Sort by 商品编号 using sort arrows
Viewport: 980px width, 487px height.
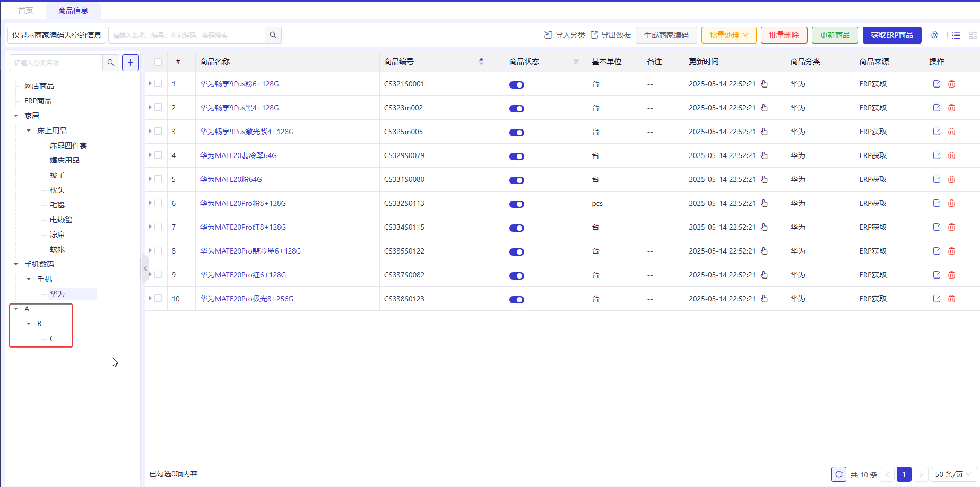point(481,62)
